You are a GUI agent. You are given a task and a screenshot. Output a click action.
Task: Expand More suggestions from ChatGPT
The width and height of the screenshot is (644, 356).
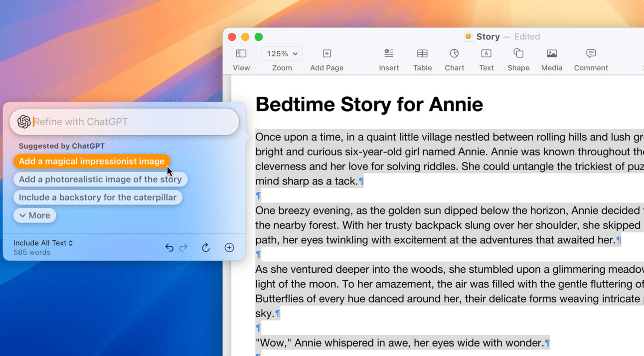tap(35, 215)
